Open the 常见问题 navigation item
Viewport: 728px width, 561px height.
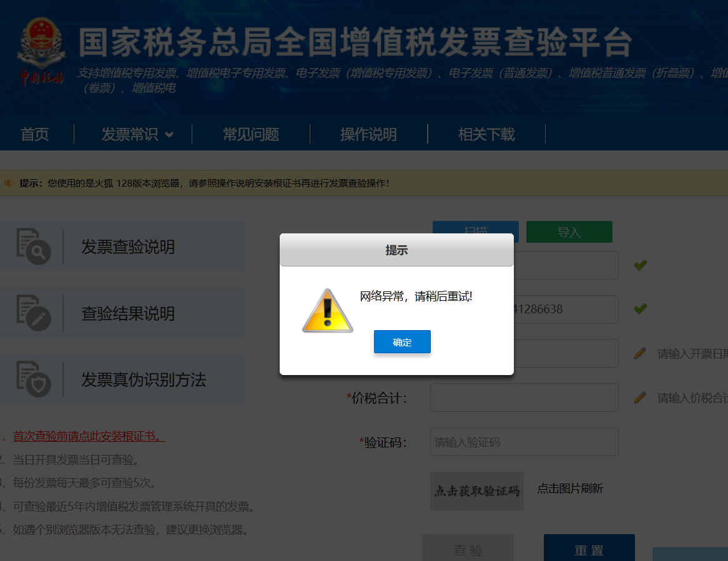[x=251, y=134]
